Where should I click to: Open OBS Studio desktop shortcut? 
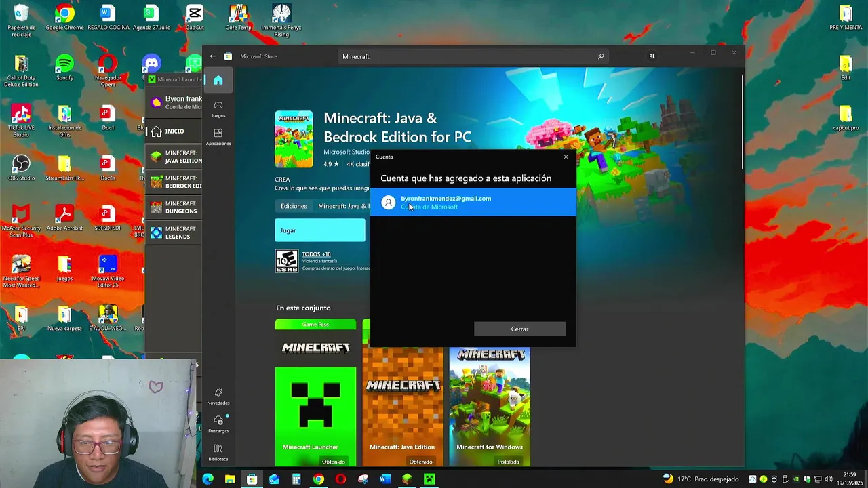(x=21, y=168)
